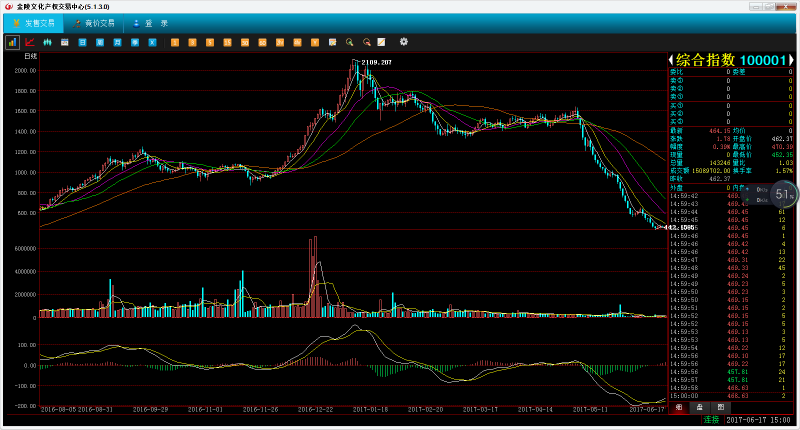Select the bar chart market view icon
The image size is (800, 430).
click(12, 42)
